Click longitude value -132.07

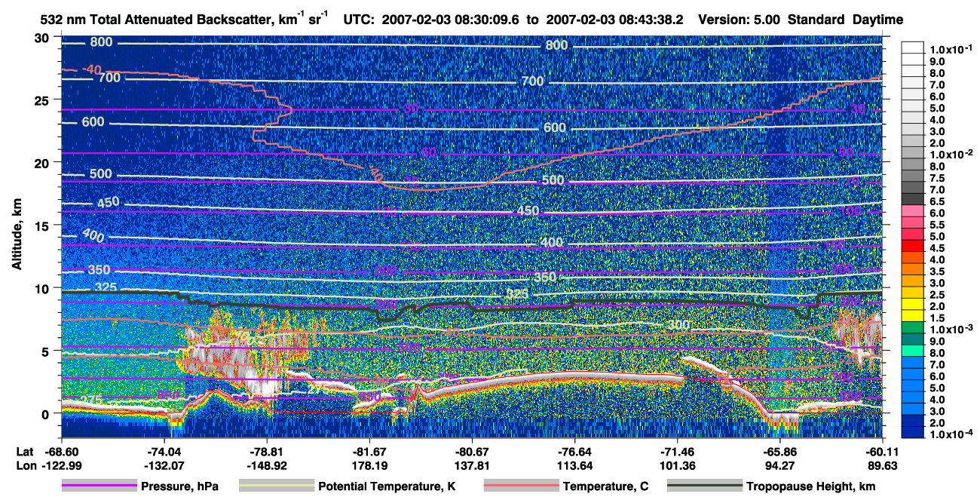coord(164,466)
